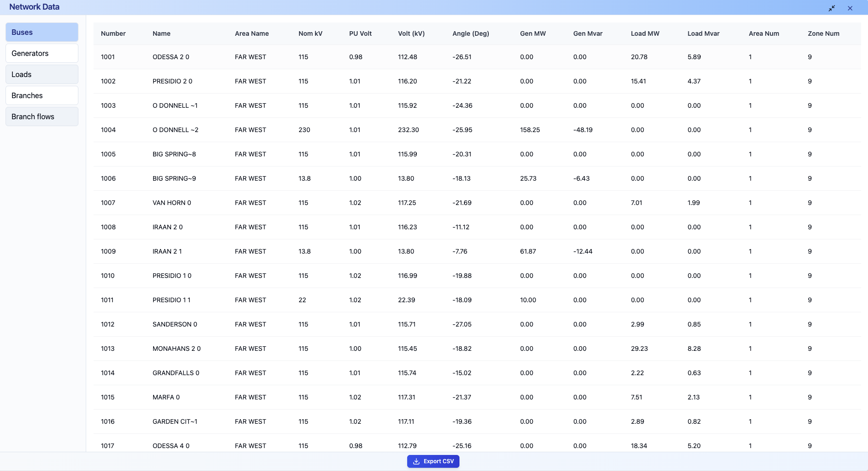The width and height of the screenshot is (868, 471).
Task: Close the Network Data panel
Action: [x=850, y=8]
